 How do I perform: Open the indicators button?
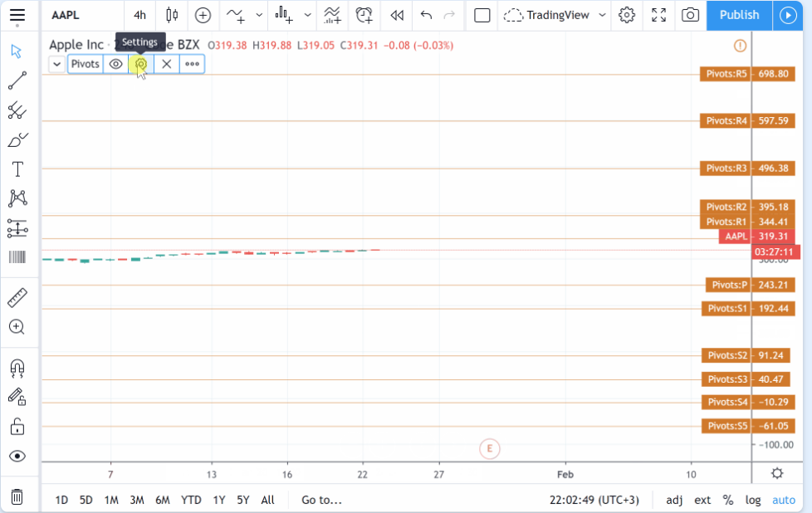236,15
